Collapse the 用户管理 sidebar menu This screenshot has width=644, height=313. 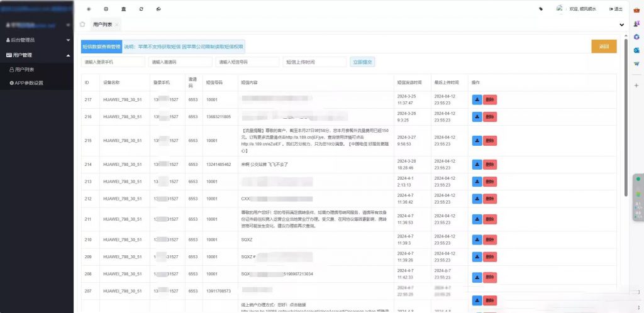[36, 55]
